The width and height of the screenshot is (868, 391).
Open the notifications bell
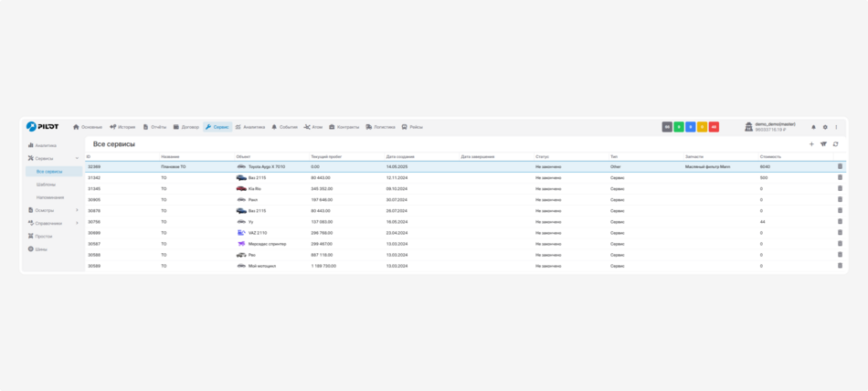click(x=814, y=127)
